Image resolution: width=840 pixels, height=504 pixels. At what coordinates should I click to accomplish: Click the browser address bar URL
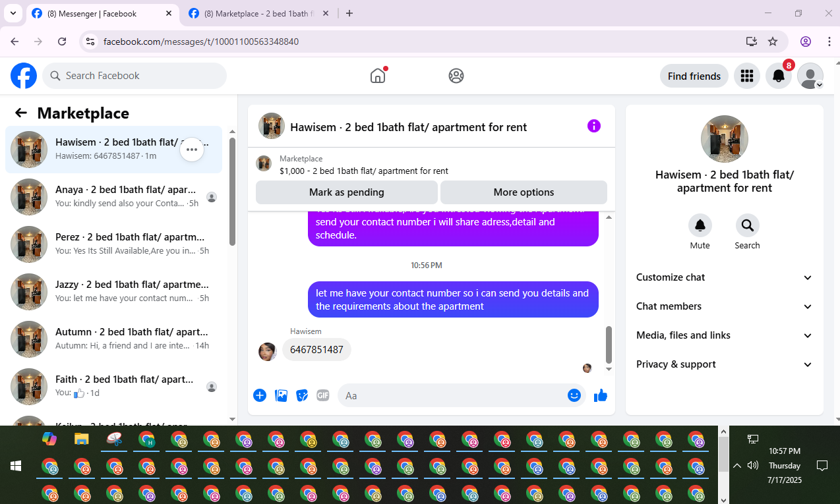point(201,42)
